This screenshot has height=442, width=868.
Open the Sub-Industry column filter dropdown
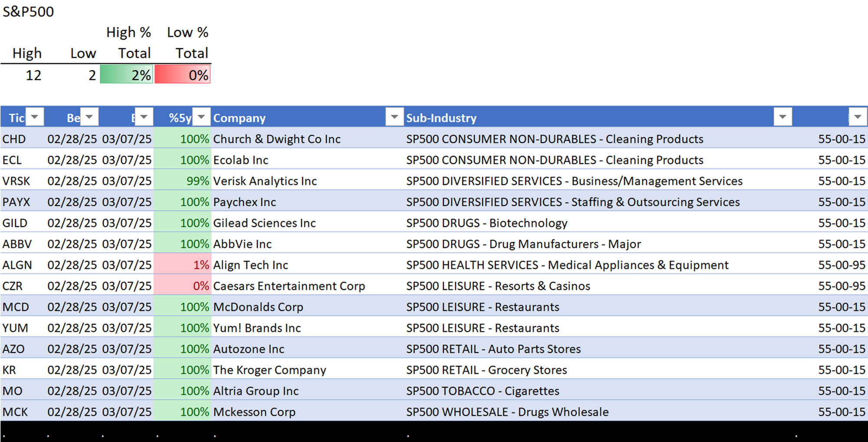783,117
